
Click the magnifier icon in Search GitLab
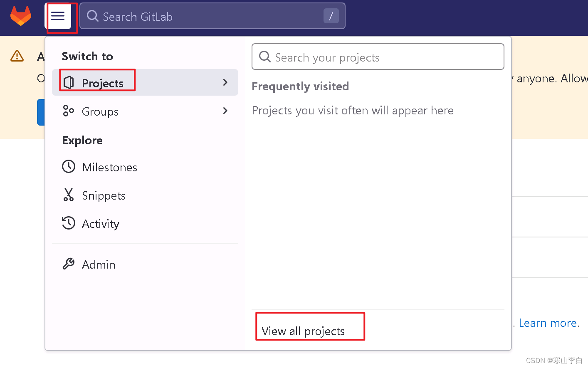click(93, 16)
